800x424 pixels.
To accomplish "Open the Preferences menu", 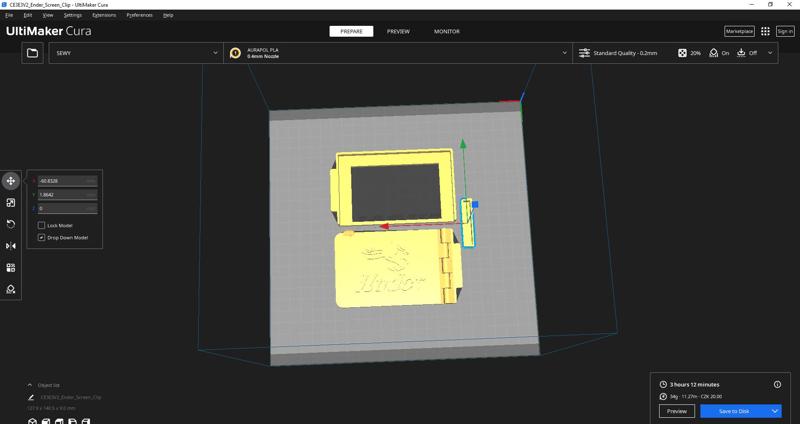I will pyautogui.click(x=139, y=15).
